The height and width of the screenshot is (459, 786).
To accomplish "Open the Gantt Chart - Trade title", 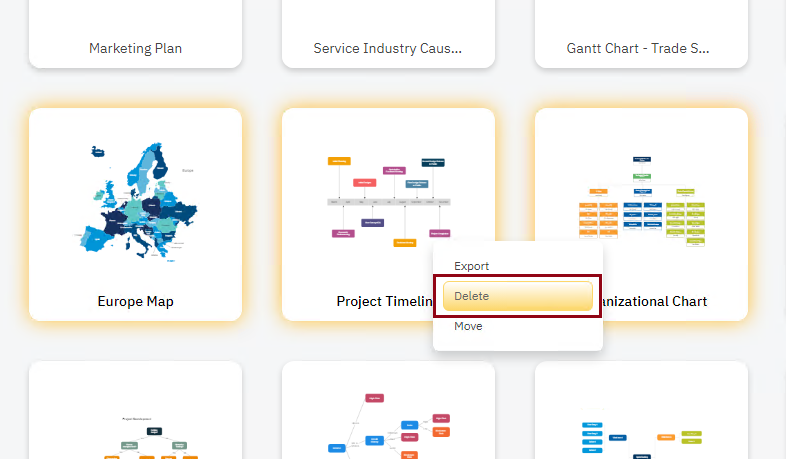I will coord(641,48).
